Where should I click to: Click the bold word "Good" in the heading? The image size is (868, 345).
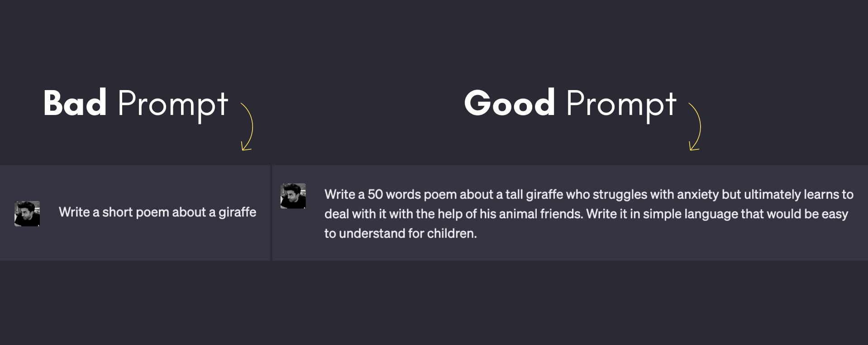pyautogui.click(x=509, y=103)
